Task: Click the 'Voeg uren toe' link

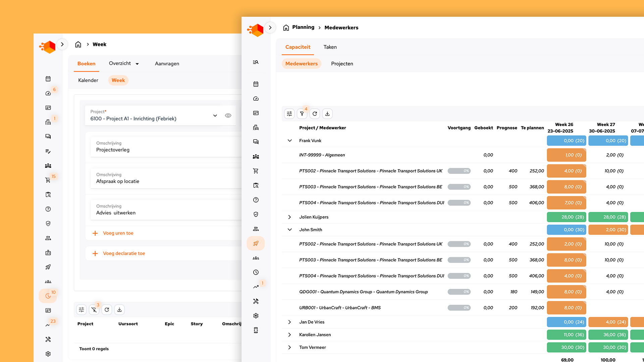Action: coord(118,233)
